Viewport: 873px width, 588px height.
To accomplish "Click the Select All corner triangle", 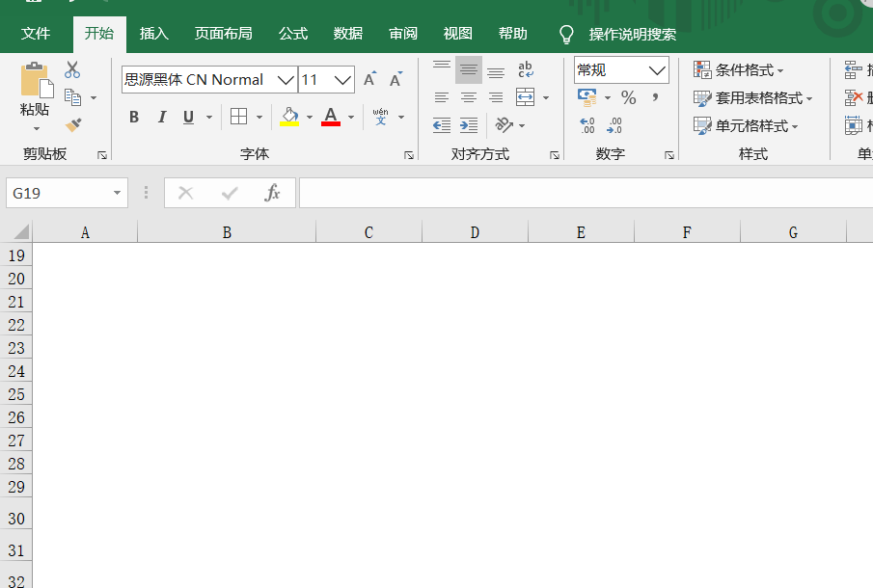I will [x=20, y=232].
